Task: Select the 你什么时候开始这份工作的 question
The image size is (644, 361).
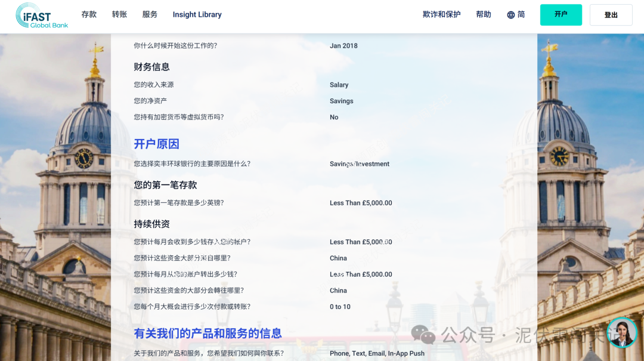Action: pos(175,45)
